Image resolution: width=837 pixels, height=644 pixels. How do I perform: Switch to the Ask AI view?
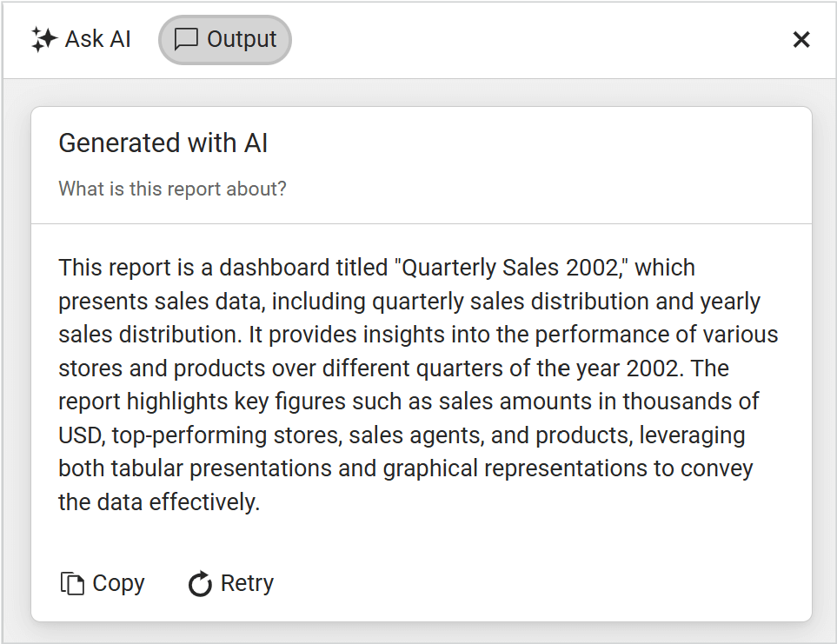point(81,38)
